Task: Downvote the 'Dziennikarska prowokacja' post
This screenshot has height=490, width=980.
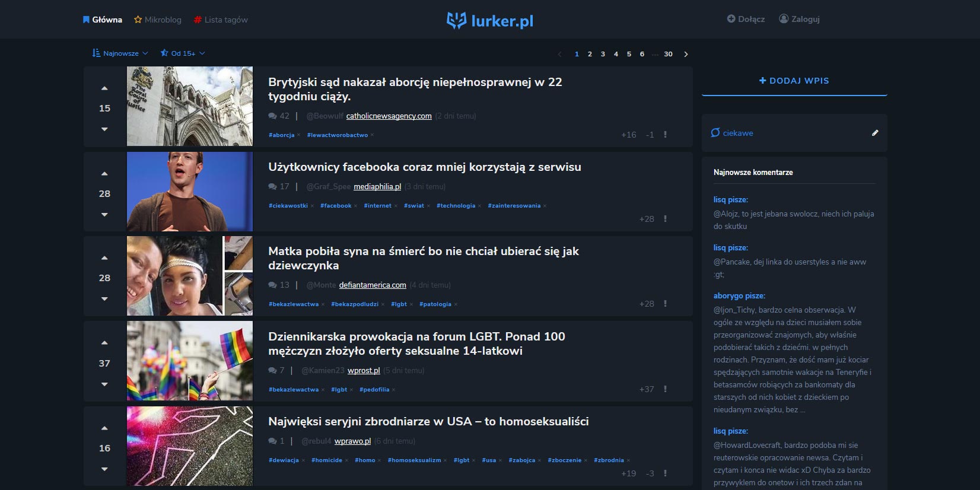Action: click(104, 384)
